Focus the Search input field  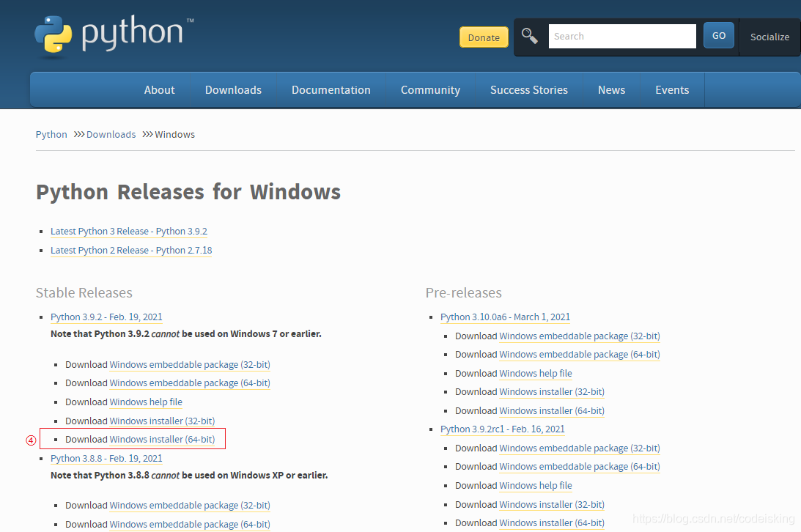(x=622, y=36)
